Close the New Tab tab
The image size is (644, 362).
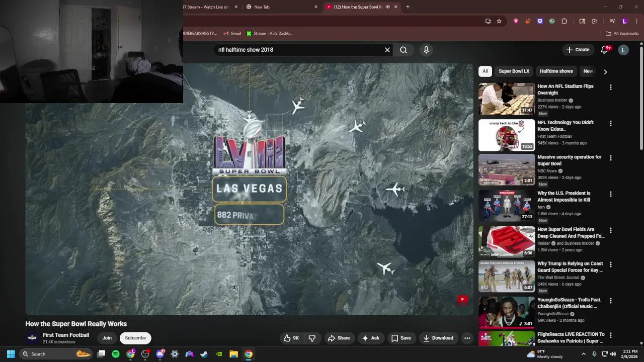[316, 7]
